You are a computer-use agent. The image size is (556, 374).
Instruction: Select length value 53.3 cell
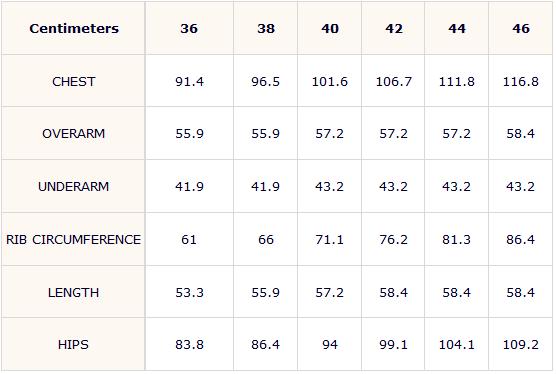tap(189, 292)
